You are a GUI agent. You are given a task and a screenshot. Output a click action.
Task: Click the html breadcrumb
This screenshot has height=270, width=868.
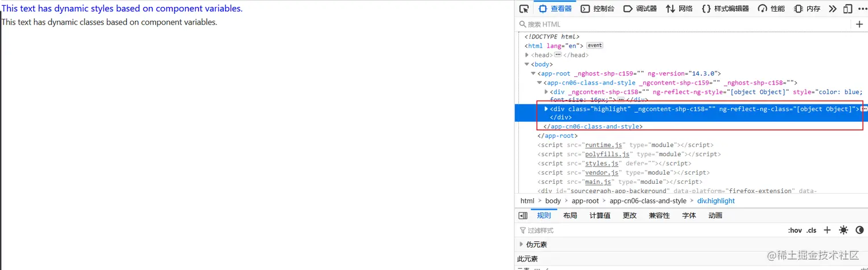point(527,201)
